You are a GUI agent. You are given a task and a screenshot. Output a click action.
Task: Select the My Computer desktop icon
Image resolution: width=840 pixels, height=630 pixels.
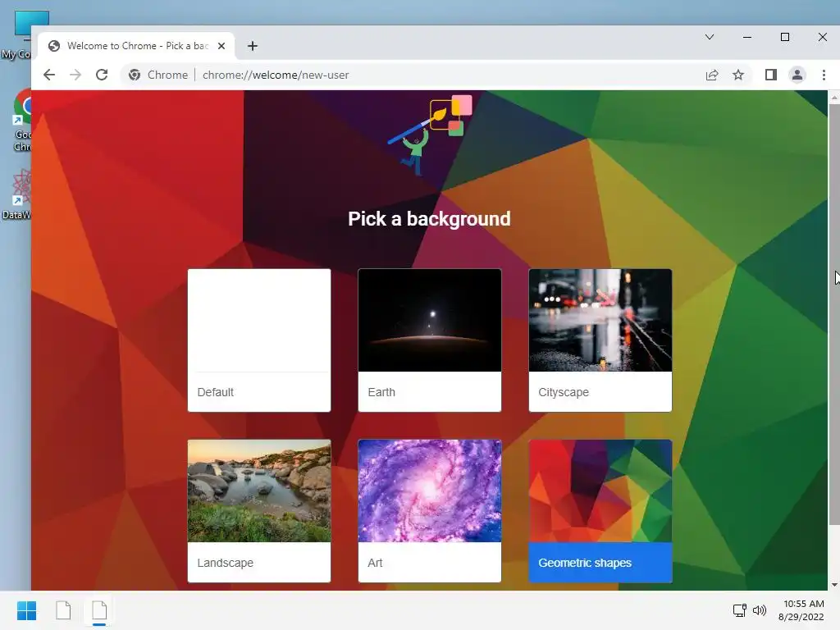21,34
